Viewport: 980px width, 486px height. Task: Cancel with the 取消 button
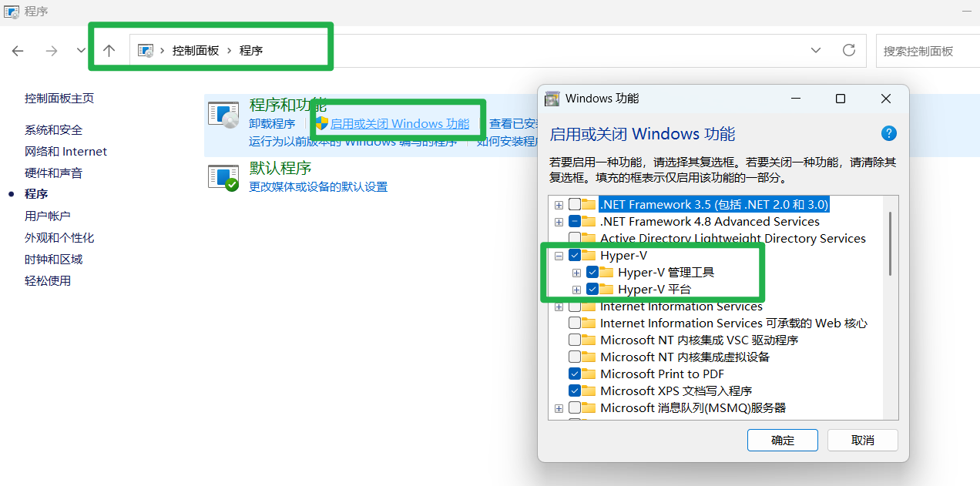[x=863, y=441]
